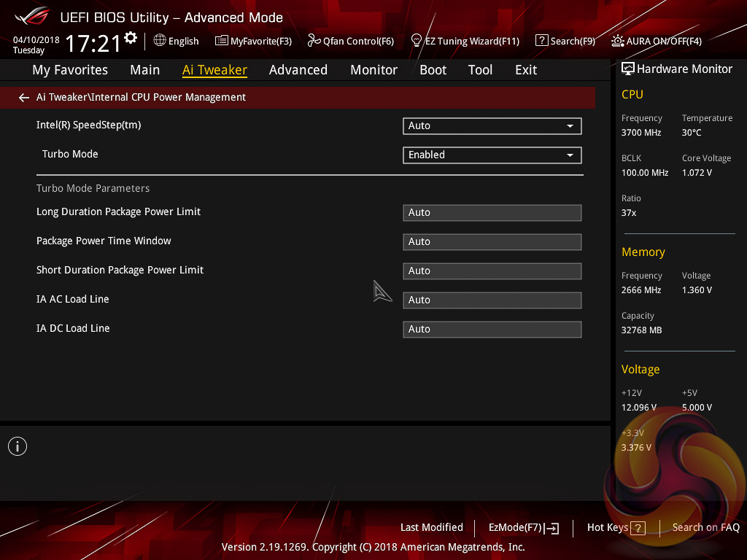Click the EZ Tuning Wizard lightbulb icon

[x=416, y=41]
